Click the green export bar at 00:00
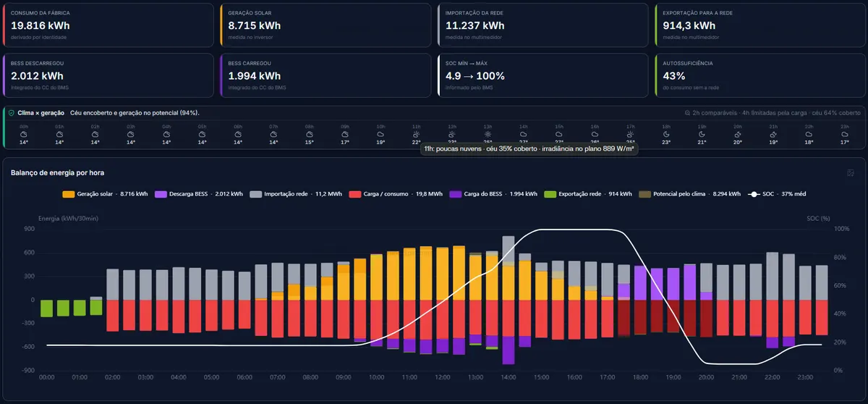This screenshot has width=868, height=404. (x=47, y=308)
